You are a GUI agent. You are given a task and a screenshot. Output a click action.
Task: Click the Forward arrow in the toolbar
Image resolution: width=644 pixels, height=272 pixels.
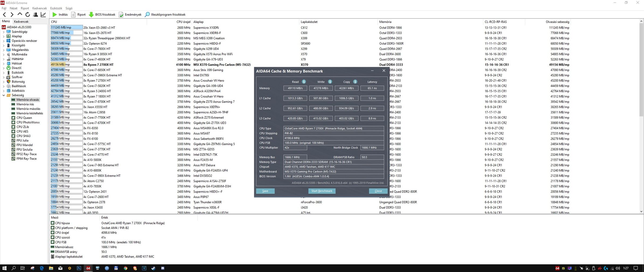(x=12, y=15)
